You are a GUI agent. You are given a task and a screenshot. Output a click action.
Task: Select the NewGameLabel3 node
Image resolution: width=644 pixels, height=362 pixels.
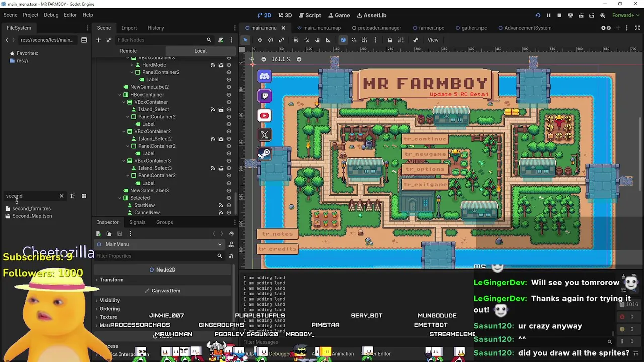click(x=149, y=191)
